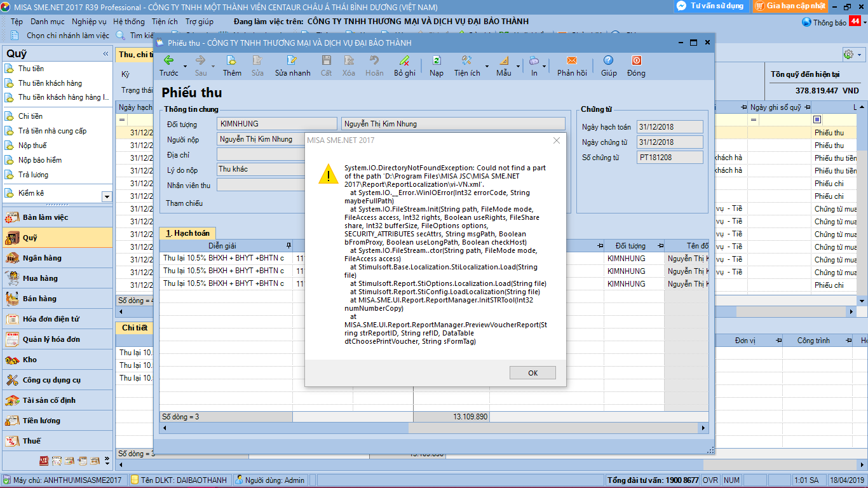Click the Tư vấn sử dụng button
The image size is (868, 488).
(710, 6)
